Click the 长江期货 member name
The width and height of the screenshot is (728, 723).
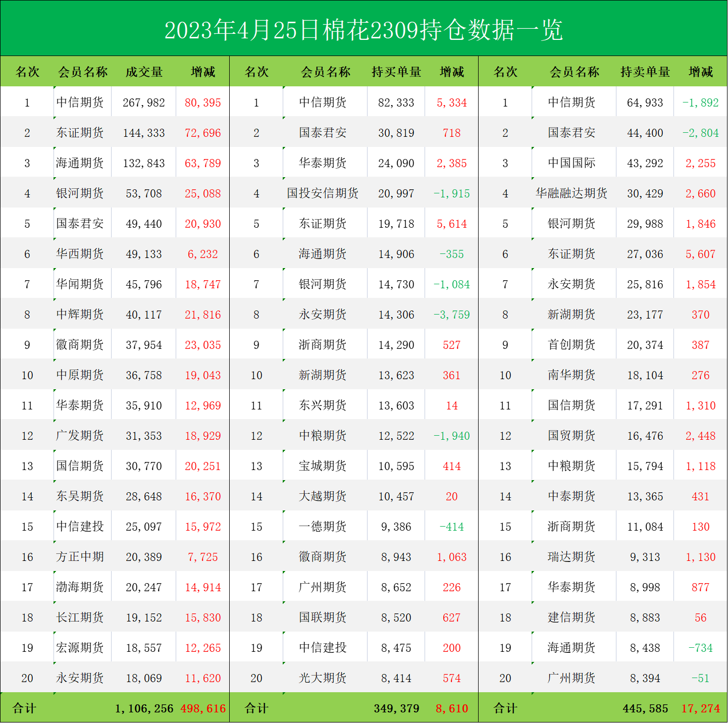80,617
